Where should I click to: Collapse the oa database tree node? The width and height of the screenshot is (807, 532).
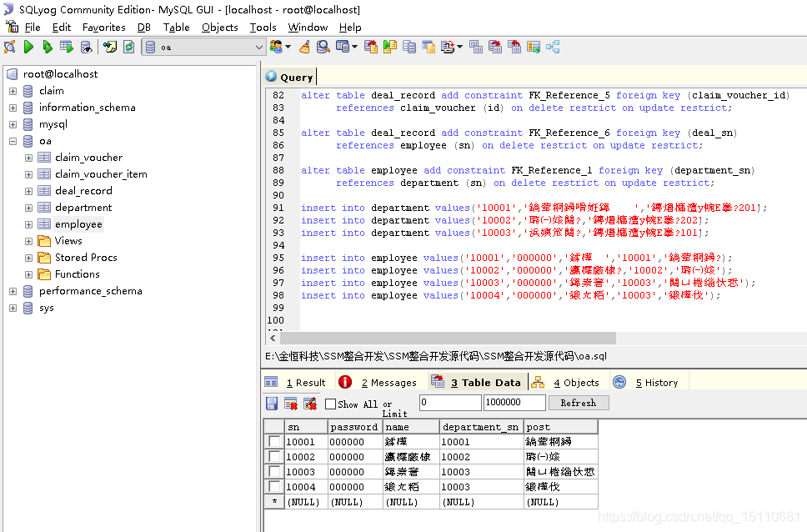click(x=13, y=140)
